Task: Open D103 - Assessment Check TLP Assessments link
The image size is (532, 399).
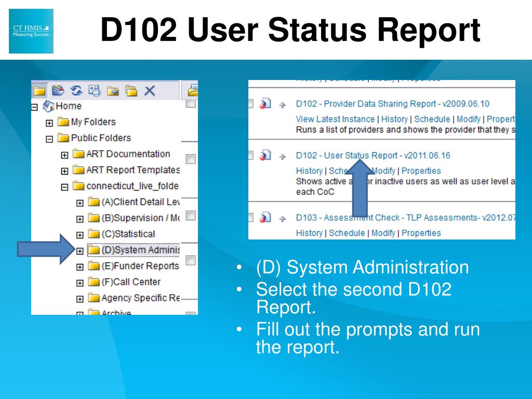Action: (x=405, y=218)
